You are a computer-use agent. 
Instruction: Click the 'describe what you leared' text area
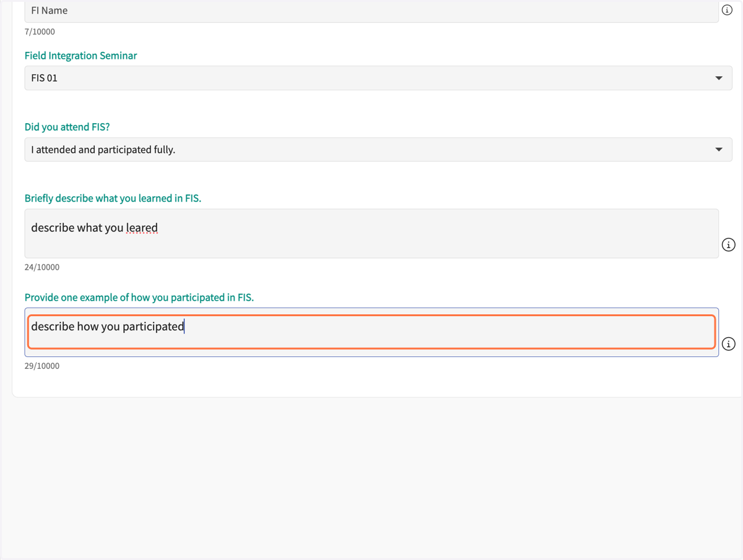371,233
